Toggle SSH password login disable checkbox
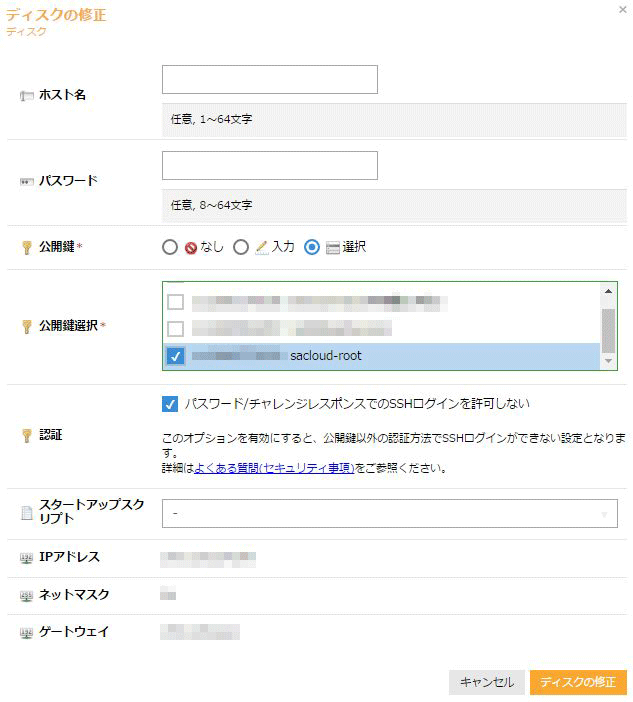The width and height of the screenshot is (633, 702). click(x=170, y=404)
